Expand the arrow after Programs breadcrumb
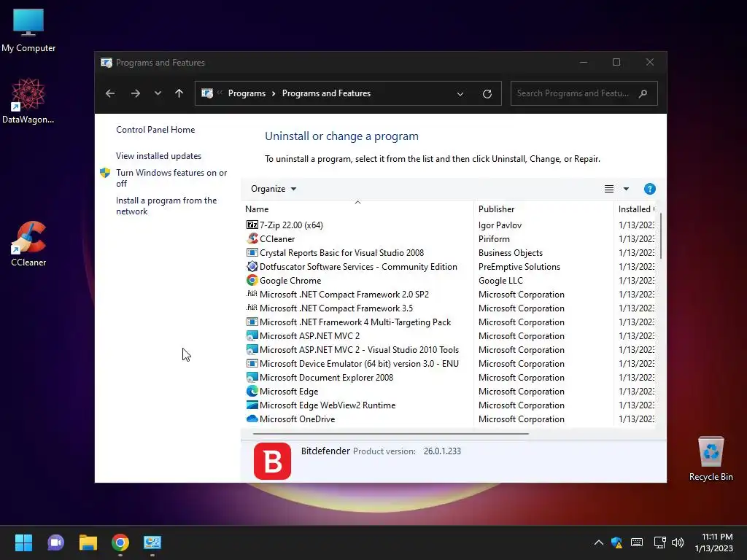The height and width of the screenshot is (560, 747). [x=274, y=93]
